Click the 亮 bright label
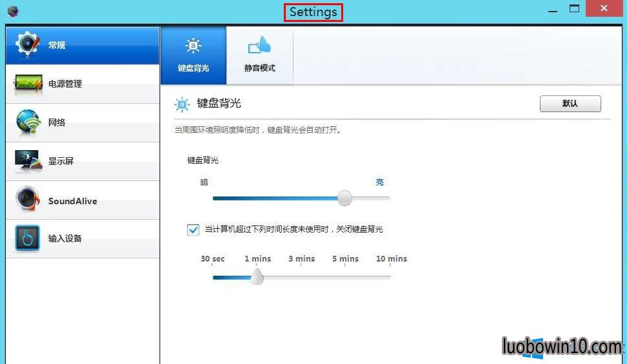 [379, 182]
